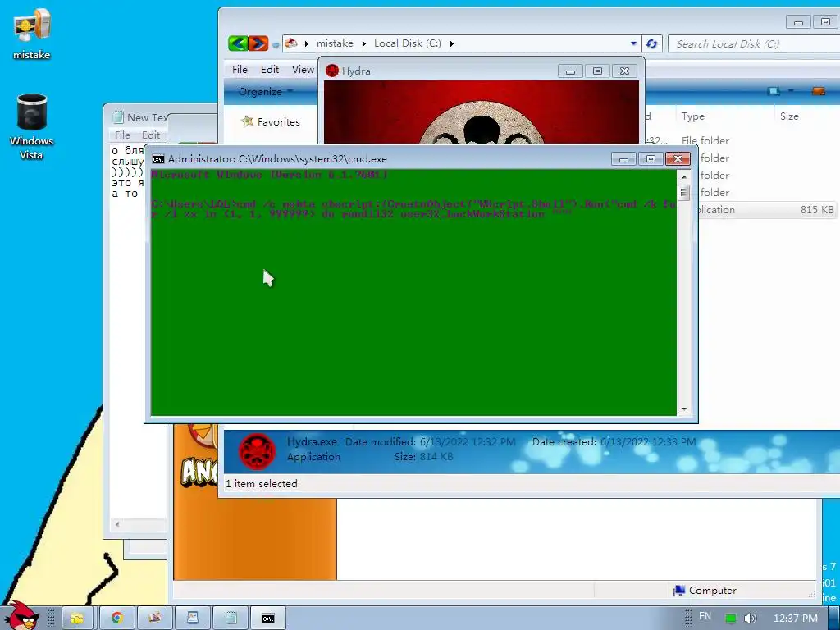Click the Favorites star in navigation pane

coord(247,121)
